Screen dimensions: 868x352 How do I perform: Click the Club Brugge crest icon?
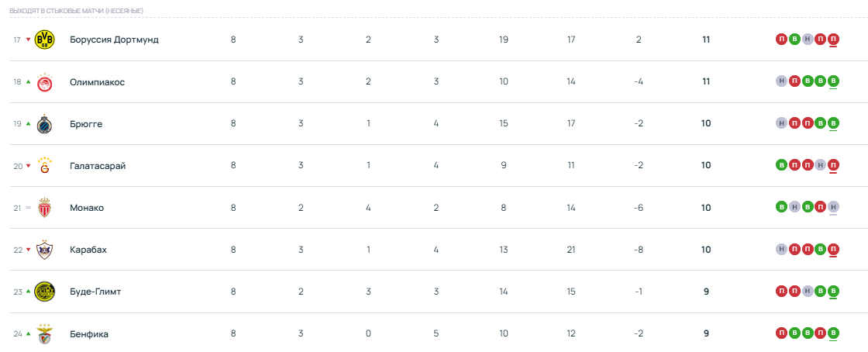point(44,124)
